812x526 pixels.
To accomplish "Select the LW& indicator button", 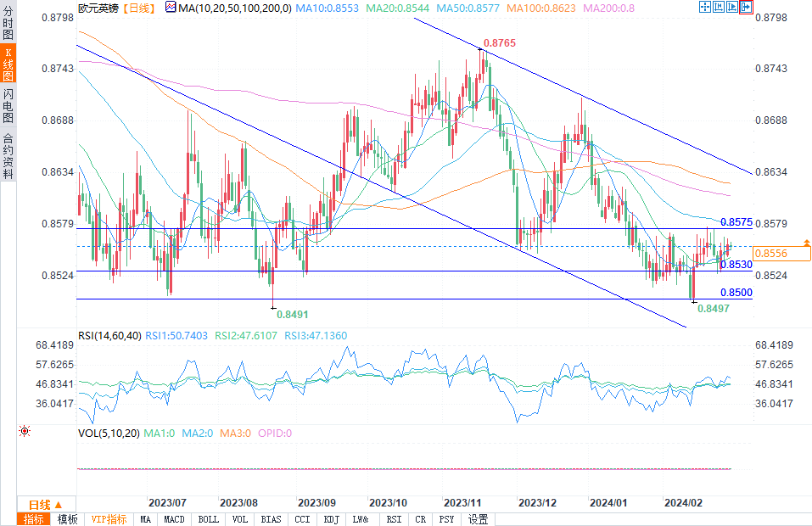I will click(x=361, y=519).
